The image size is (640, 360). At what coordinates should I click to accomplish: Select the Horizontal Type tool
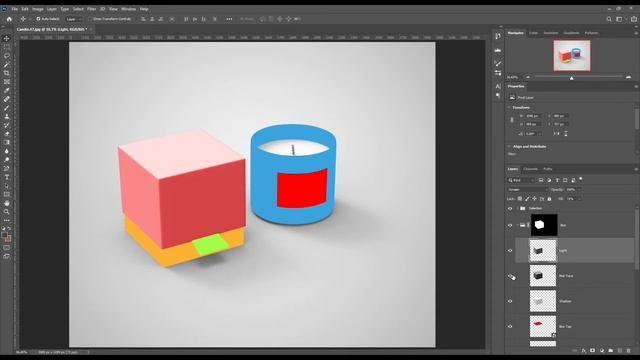(x=7, y=177)
